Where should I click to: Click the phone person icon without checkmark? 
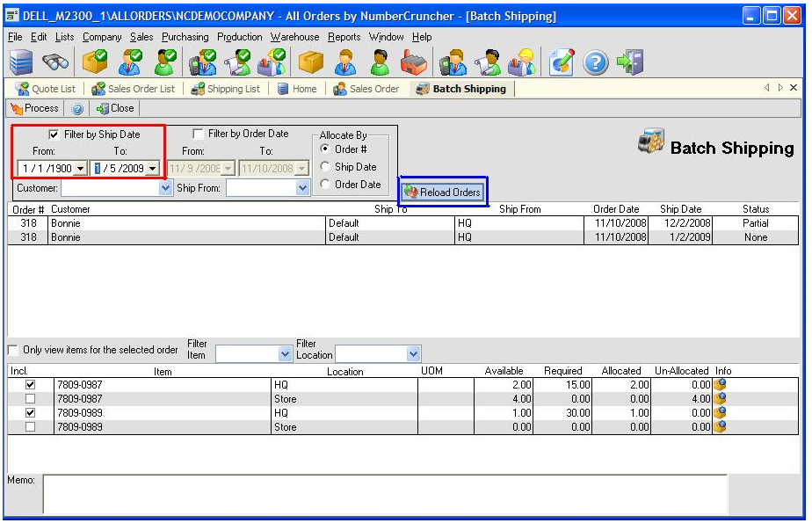453,62
